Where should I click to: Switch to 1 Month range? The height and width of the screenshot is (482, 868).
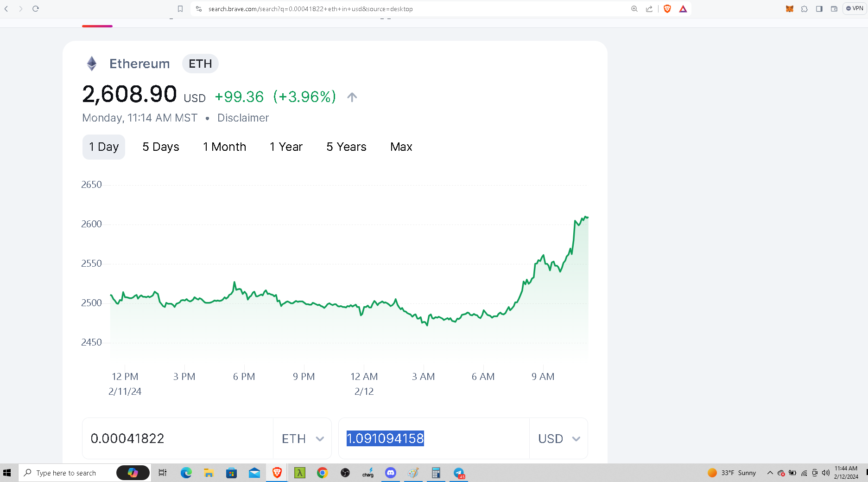[x=224, y=147]
